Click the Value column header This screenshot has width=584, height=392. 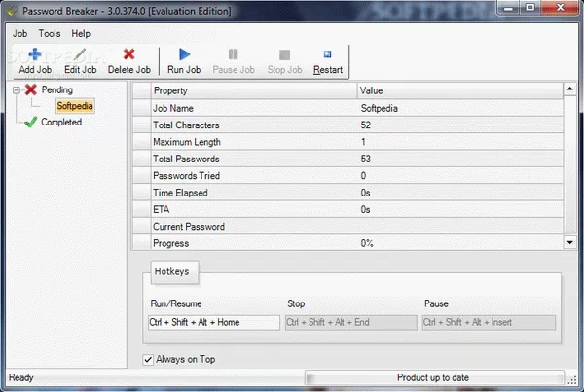(460, 90)
